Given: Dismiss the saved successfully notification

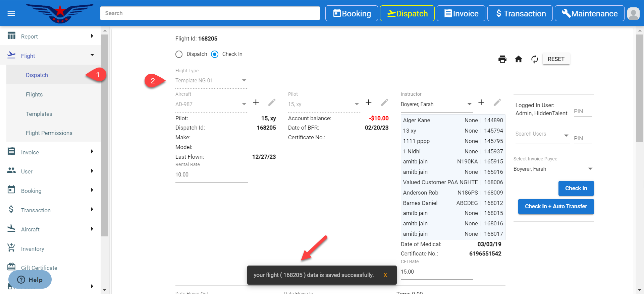Looking at the screenshot, I should click(x=385, y=275).
